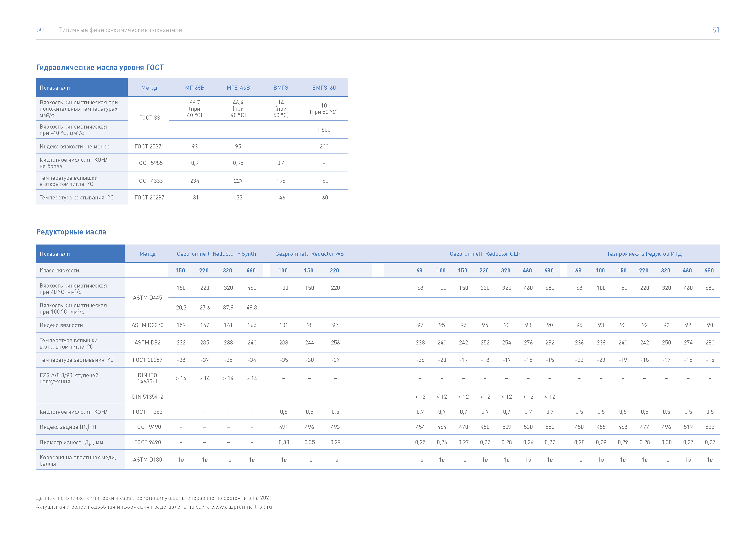
Task: Click the pour point value -26
Action: pyautogui.click(x=420, y=360)
